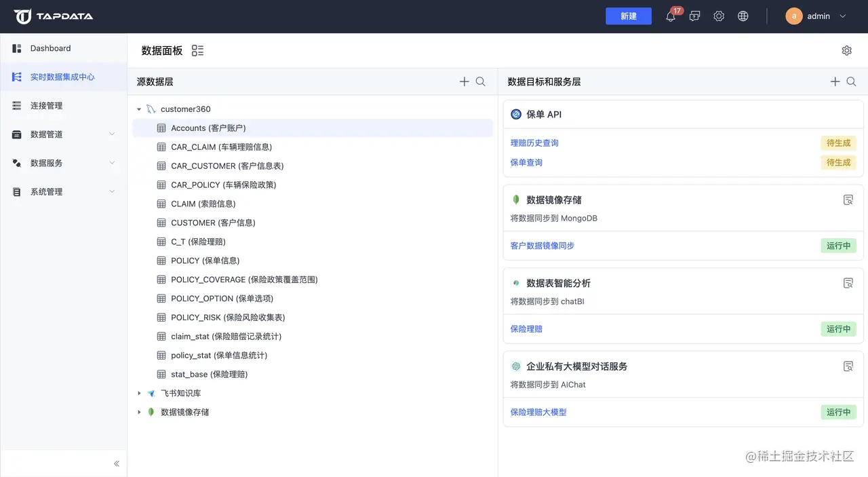Collapse the left sidebar
The height and width of the screenshot is (477, 868).
117,463
